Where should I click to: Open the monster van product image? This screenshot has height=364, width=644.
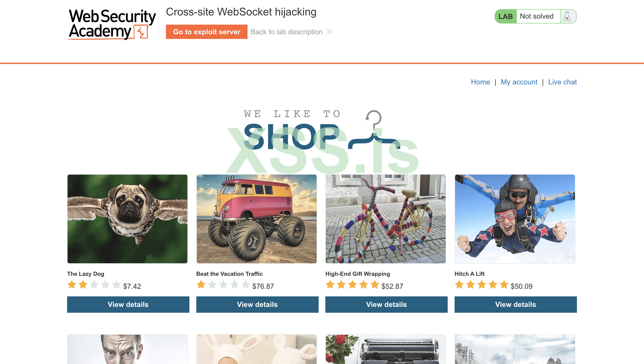coord(256,219)
